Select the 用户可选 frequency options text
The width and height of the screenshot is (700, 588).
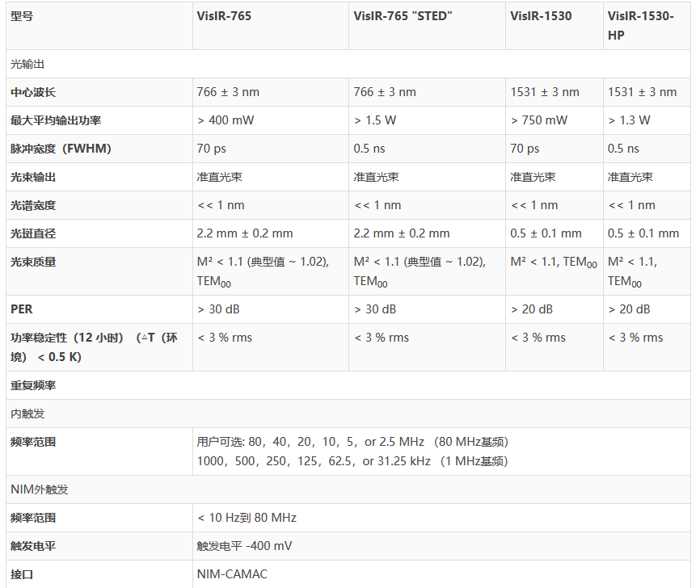click(x=352, y=451)
